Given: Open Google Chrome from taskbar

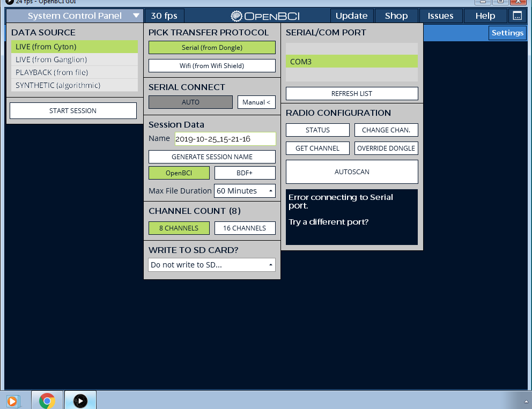Looking at the screenshot, I should (47, 401).
